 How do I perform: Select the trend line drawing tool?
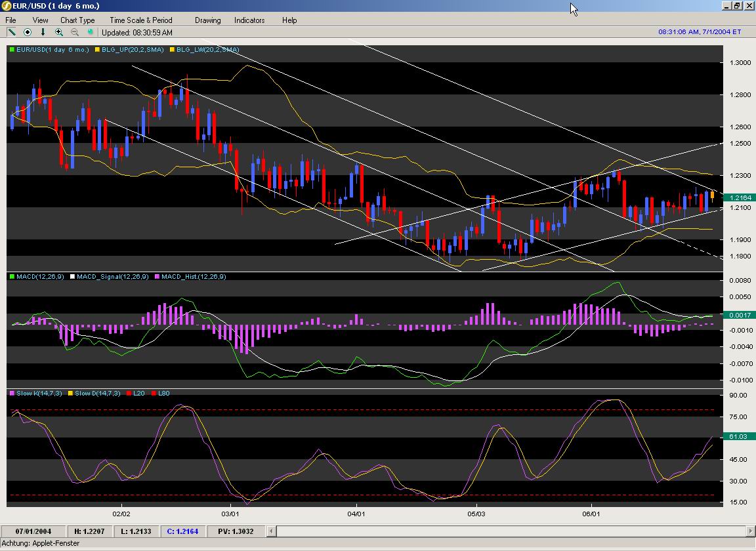click(12, 32)
